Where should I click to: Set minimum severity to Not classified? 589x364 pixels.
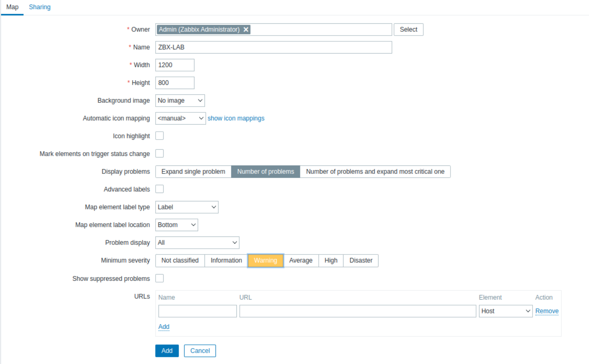[x=180, y=260]
